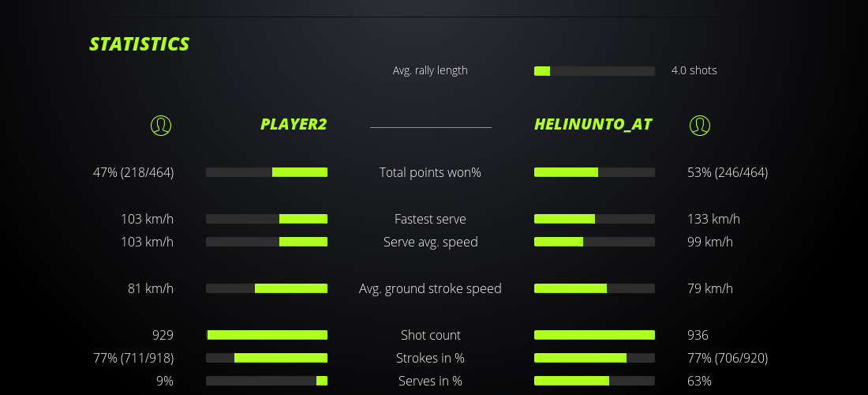Click PLAYER2's Serves in % bar
The image size is (868, 395).
coord(267,381)
